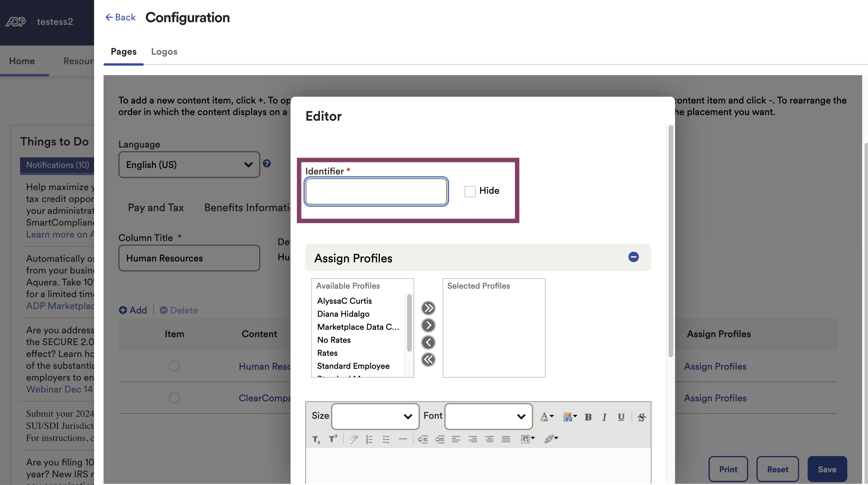Center align the text
This screenshot has height=485, width=868.
click(490, 439)
